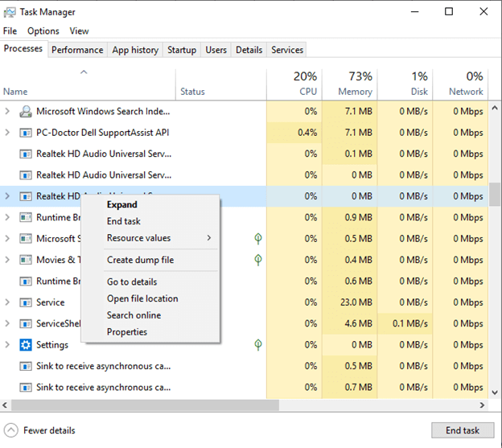Sort processes by the Disk column
Image resolution: width=502 pixels, height=448 pixels.
[x=405, y=84]
